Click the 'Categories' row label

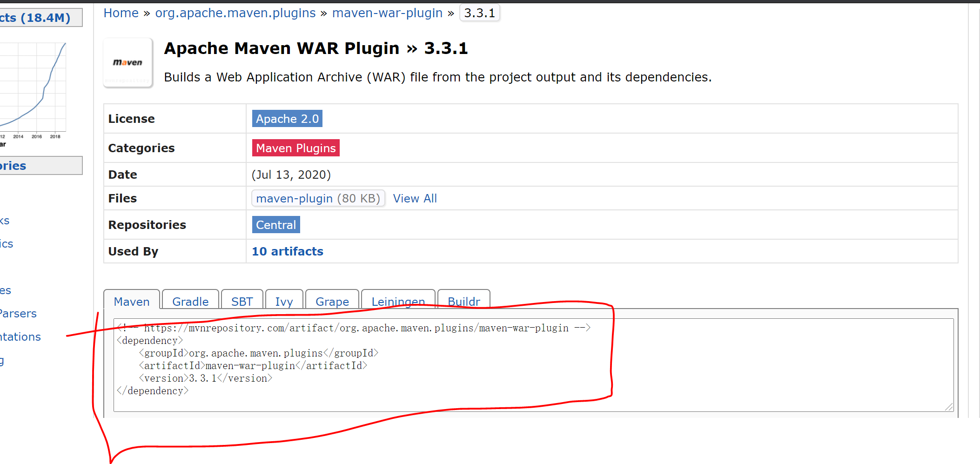click(141, 148)
